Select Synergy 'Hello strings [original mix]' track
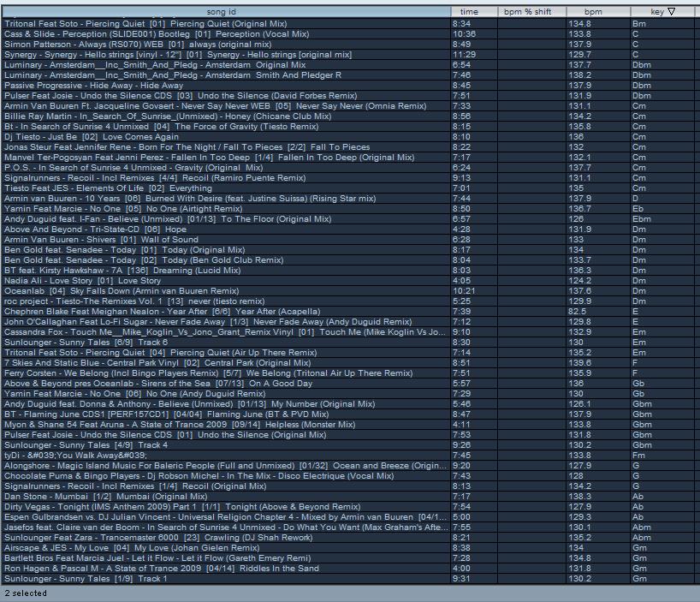This screenshot has width=700, height=602. click(x=348, y=55)
